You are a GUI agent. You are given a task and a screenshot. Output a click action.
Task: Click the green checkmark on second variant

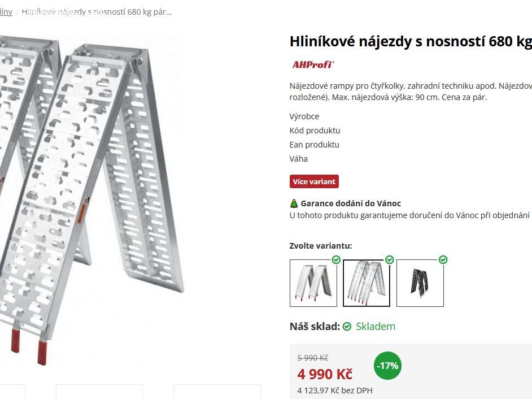tap(390, 260)
